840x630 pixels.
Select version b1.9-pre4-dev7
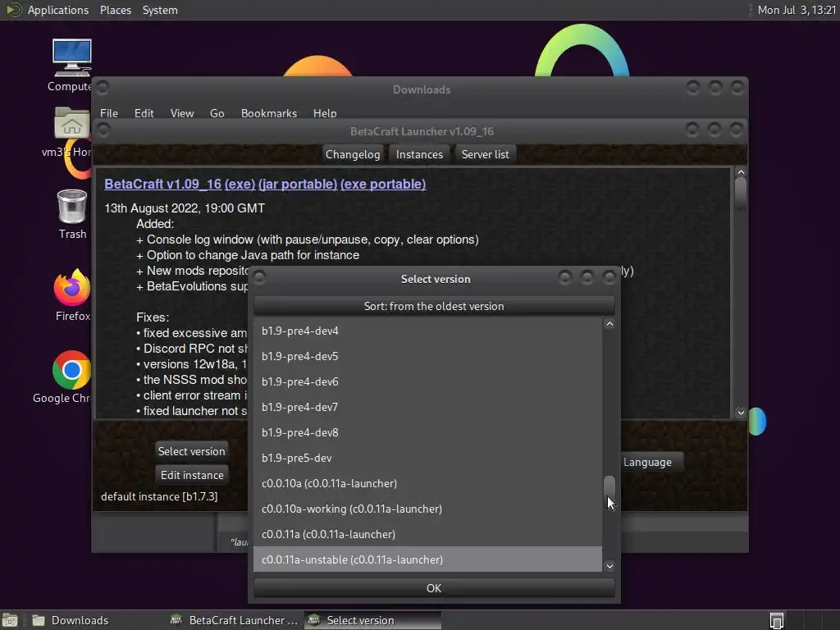pos(427,407)
